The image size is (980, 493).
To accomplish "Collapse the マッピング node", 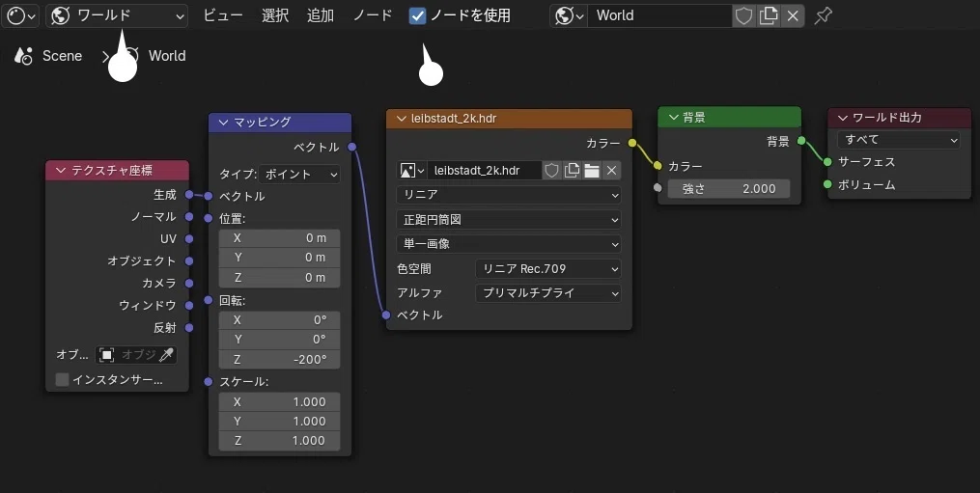I will click(223, 122).
